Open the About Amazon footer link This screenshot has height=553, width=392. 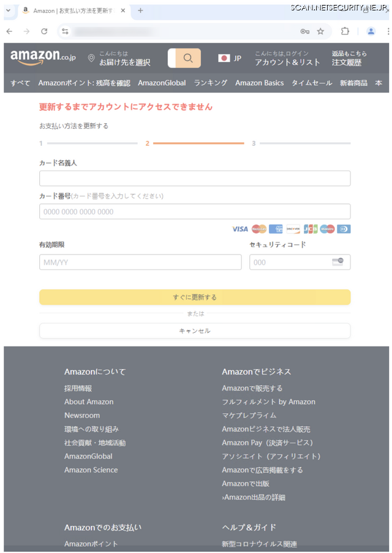[89, 402]
